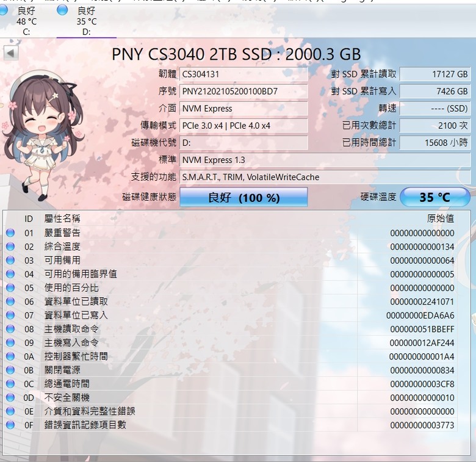Click raw value 00000000EDA6A6

[420, 316]
